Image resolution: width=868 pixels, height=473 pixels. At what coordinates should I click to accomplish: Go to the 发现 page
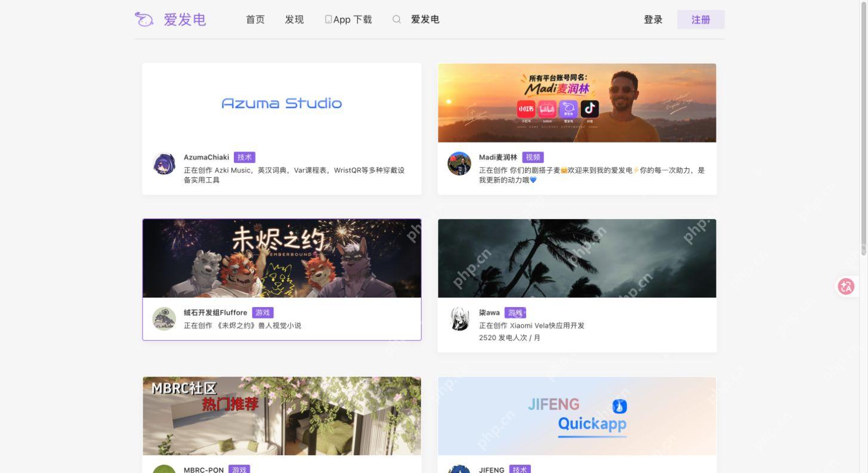pyautogui.click(x=294, y=20)
